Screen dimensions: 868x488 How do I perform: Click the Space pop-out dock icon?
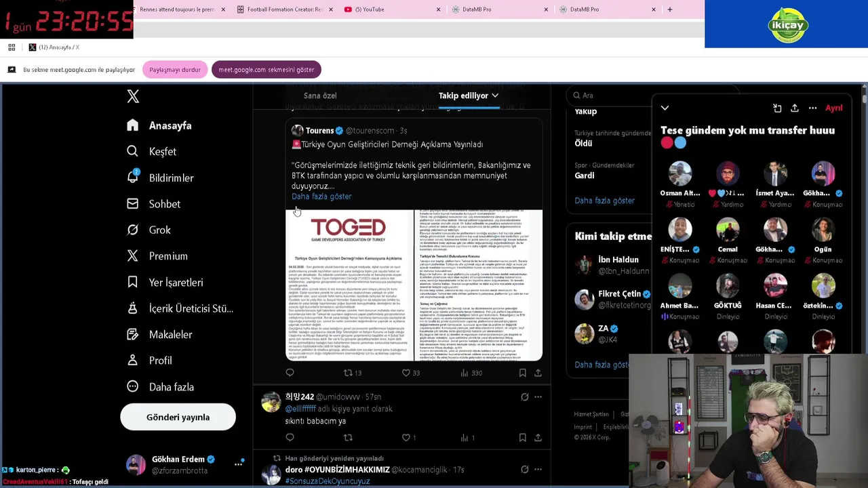pos(777,108)
